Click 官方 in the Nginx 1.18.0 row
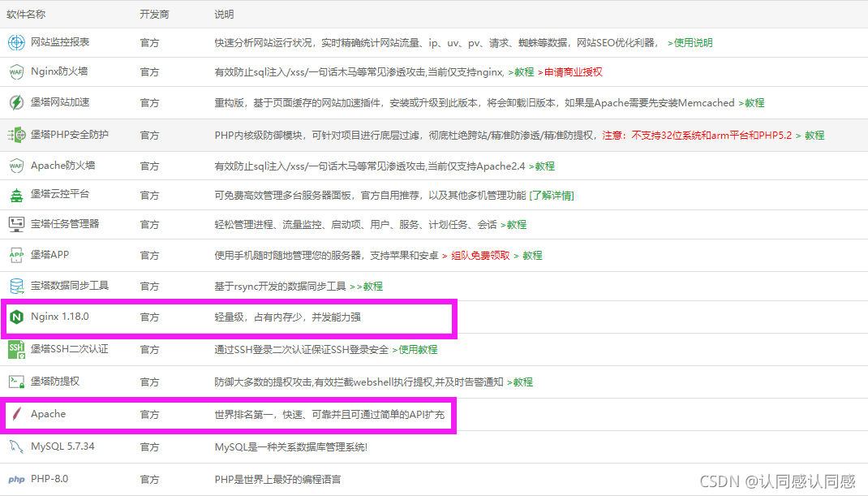Viewport: 868px width, 496px height. tap(149, 317)
